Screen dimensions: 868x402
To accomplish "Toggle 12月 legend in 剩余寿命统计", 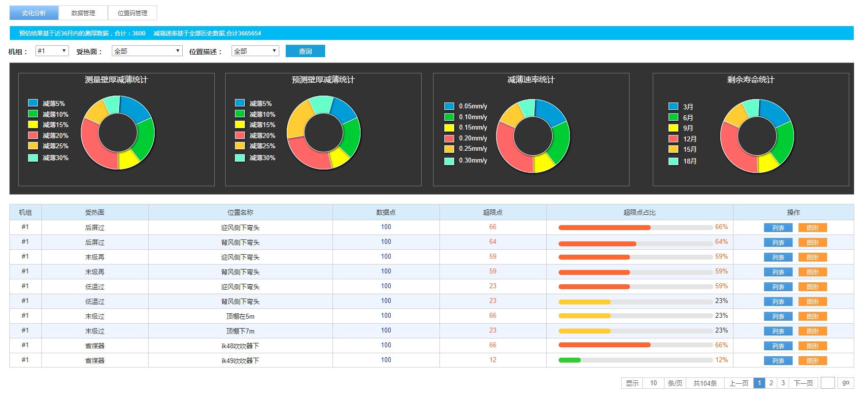I will tap(682, 139).
